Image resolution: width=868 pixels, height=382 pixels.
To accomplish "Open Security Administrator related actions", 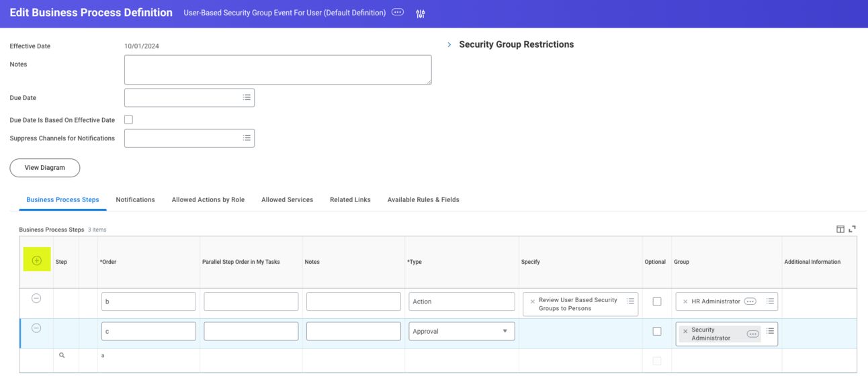I will 753,334.
